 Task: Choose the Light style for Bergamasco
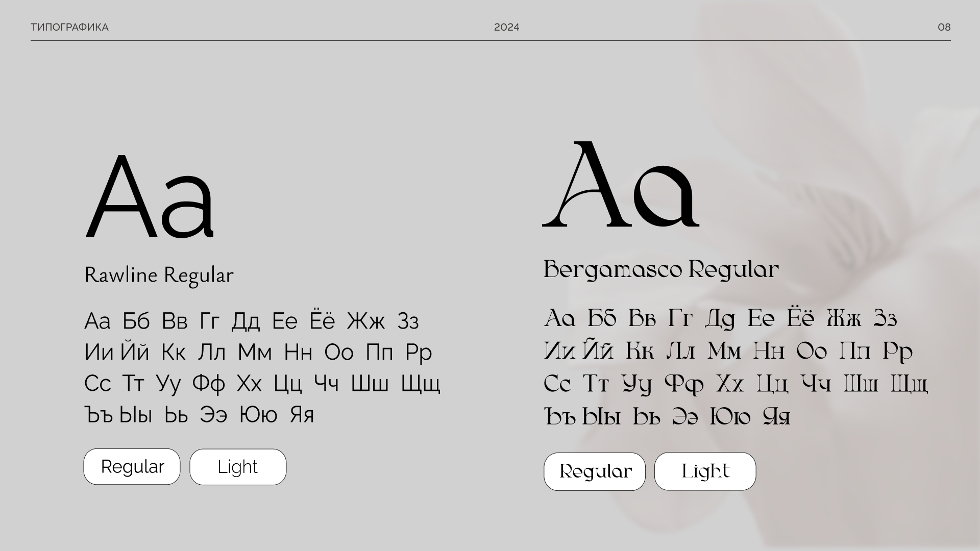[x=705, y=471]
